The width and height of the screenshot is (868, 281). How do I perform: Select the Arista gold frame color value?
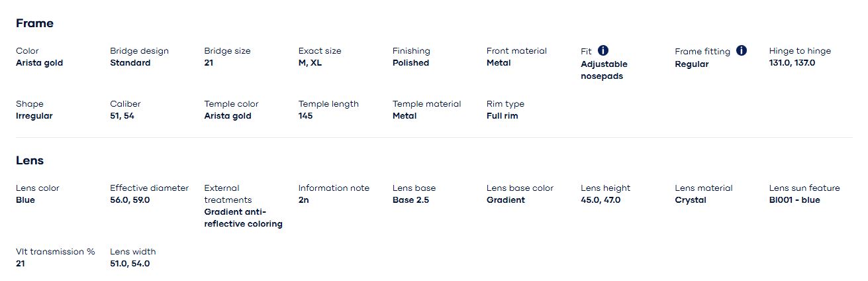[39, 63]
